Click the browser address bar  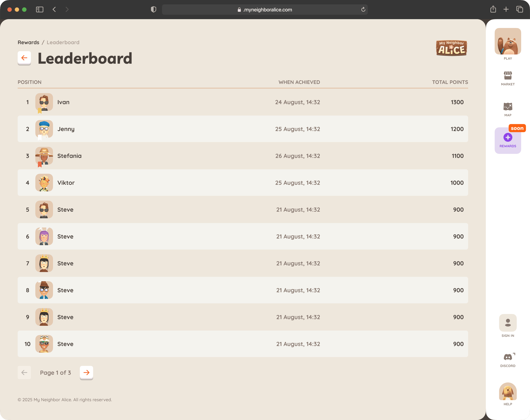(264, 10)
